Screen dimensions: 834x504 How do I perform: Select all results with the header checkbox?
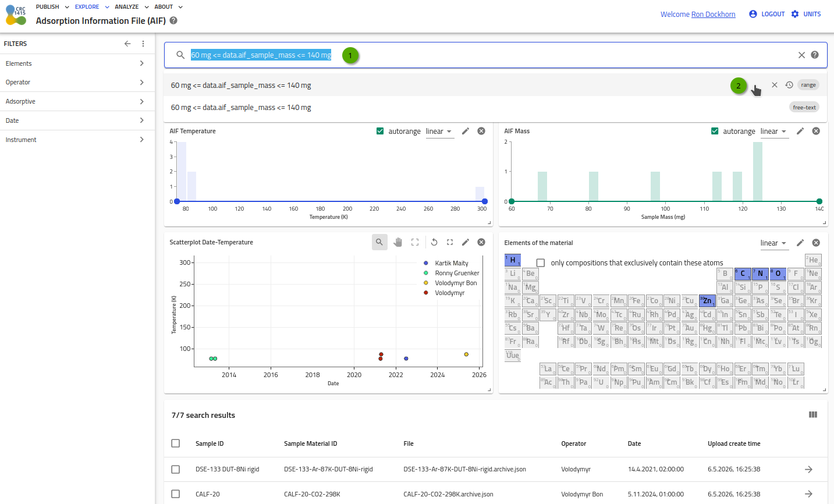click(176, 443)
